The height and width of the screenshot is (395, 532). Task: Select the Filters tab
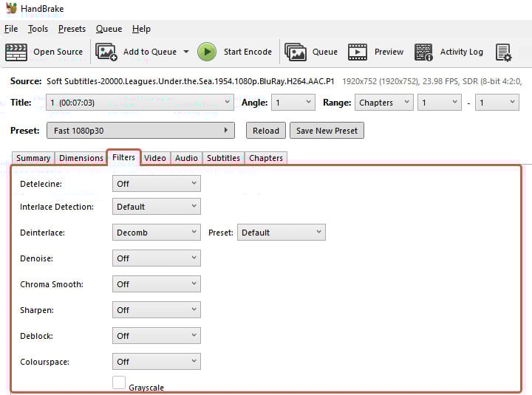coord(124,157)
